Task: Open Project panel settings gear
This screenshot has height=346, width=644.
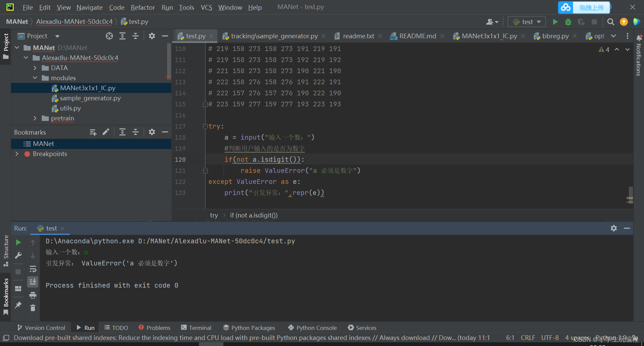Action: click(152, 36)
